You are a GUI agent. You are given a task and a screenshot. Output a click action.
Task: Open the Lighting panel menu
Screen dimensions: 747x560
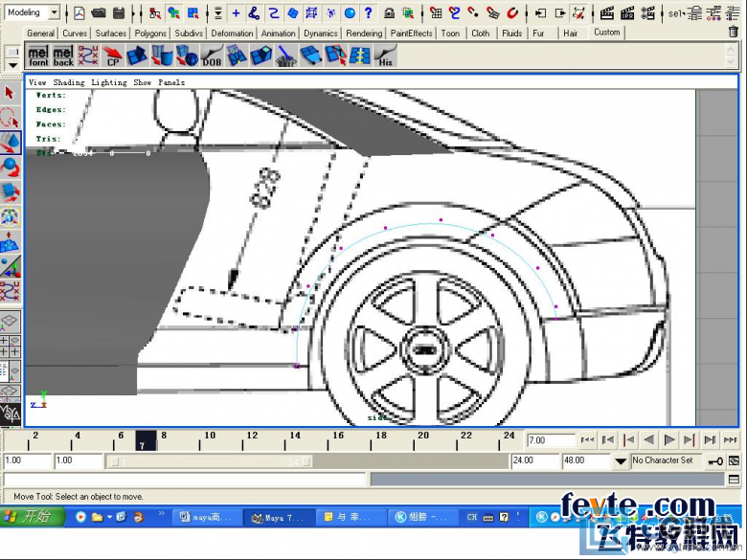tap(109, 82)
